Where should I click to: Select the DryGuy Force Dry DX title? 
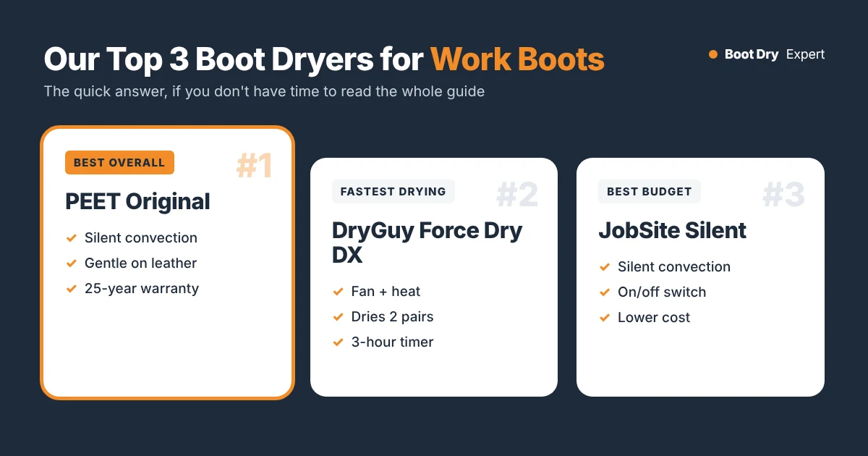427,242
